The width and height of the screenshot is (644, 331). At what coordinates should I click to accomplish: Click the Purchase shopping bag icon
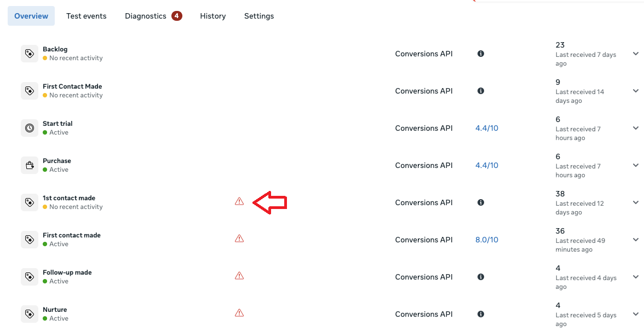tap(30, 165)
